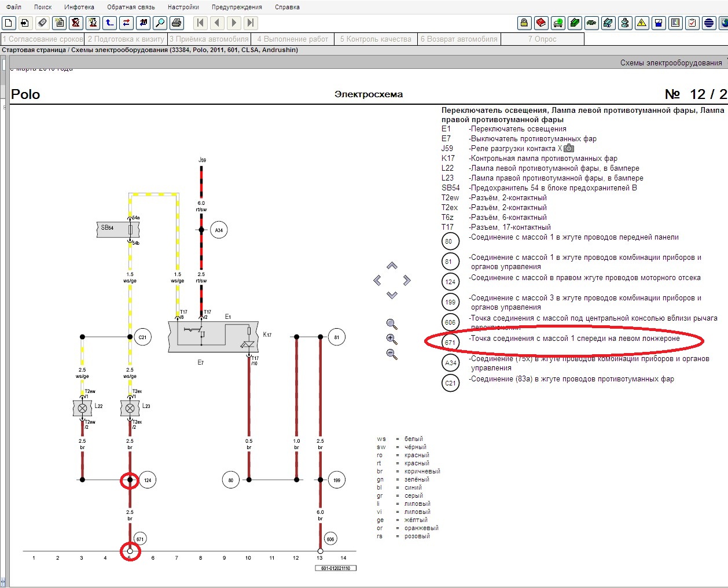Viewport: 728px width, 588px height.
Task: Open the Настройки menu
Action: [x=183, y=7]
